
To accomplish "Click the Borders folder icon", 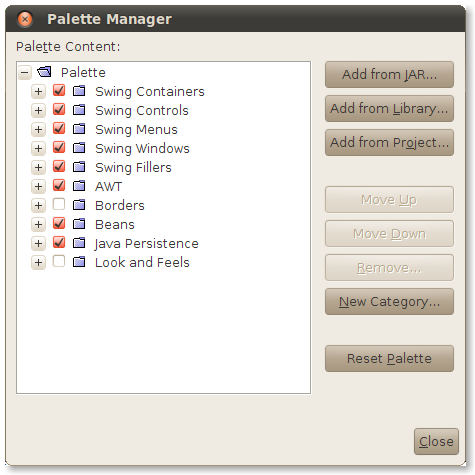I will click(79, 205).
